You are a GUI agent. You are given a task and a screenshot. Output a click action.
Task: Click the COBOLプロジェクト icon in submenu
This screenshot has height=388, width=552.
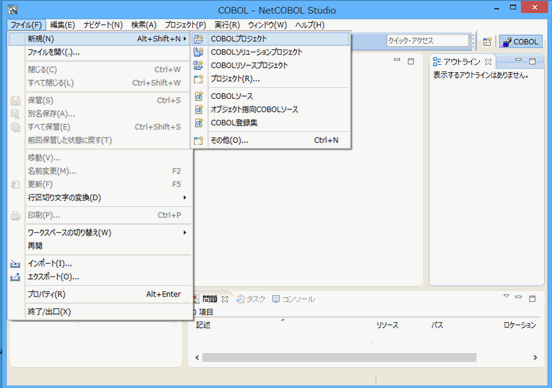click(x=199, y=39)
